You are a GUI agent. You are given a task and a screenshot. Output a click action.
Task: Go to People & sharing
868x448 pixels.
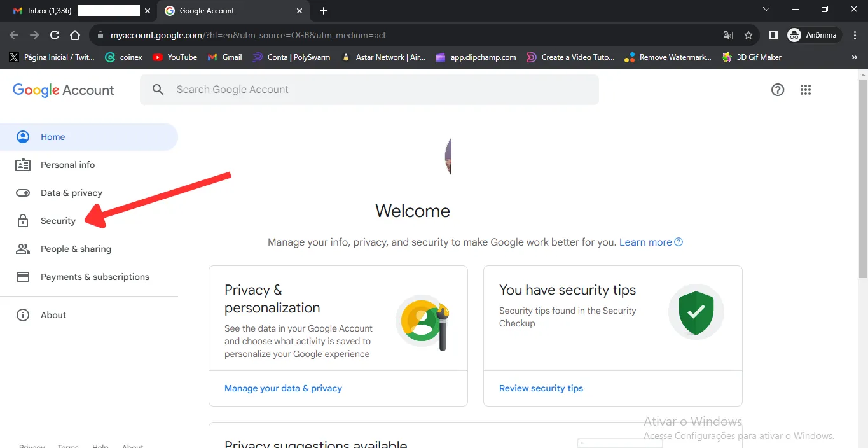click(76, 249)
